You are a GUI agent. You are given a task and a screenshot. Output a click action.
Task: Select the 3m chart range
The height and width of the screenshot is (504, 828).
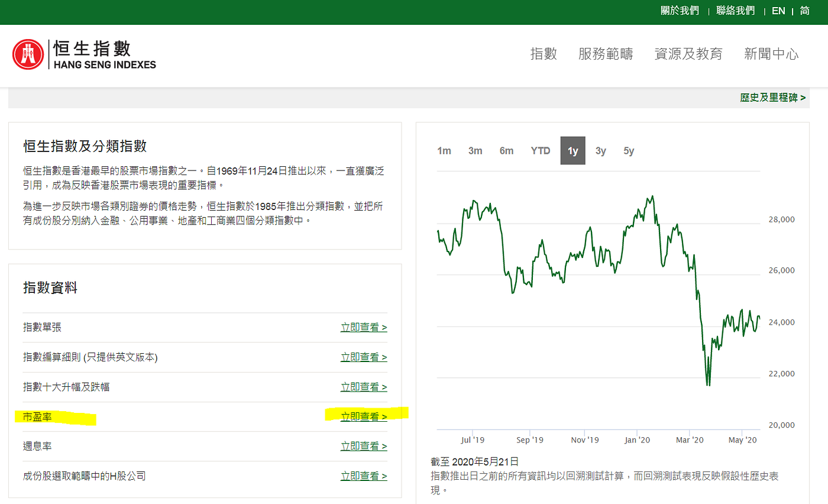tap(475, 151)
